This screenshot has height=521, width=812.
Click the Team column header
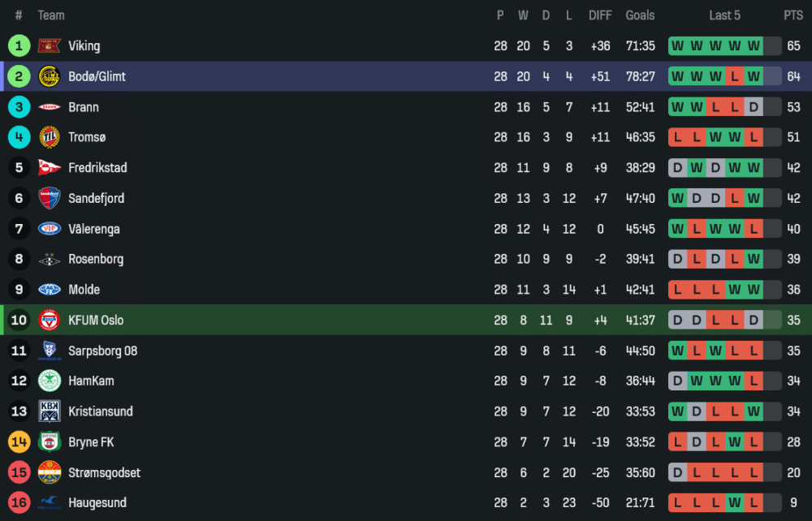pyautogui.click(x=51, y=15)
